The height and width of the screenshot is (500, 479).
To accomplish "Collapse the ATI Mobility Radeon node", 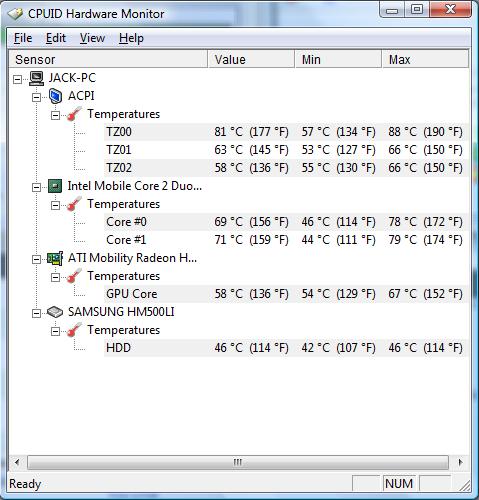I will [x=36, y=259].
